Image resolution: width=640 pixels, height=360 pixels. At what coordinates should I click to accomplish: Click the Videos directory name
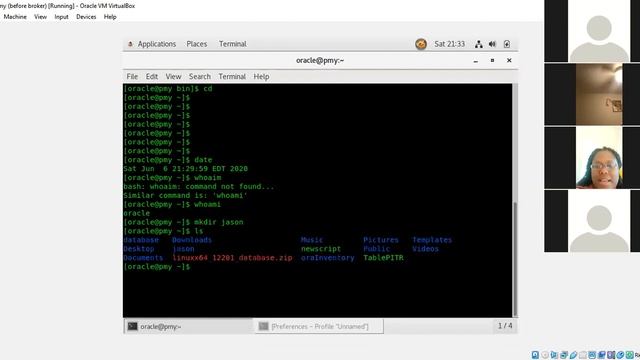[425, 249]
